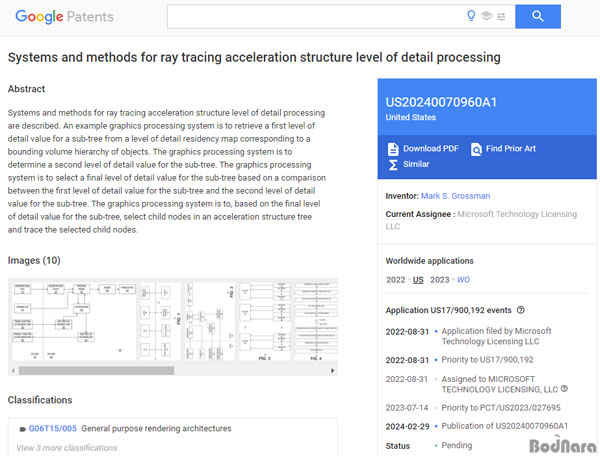Click United States country label
Viewport: 600px width, 456px height.
[x=411, y=117]
